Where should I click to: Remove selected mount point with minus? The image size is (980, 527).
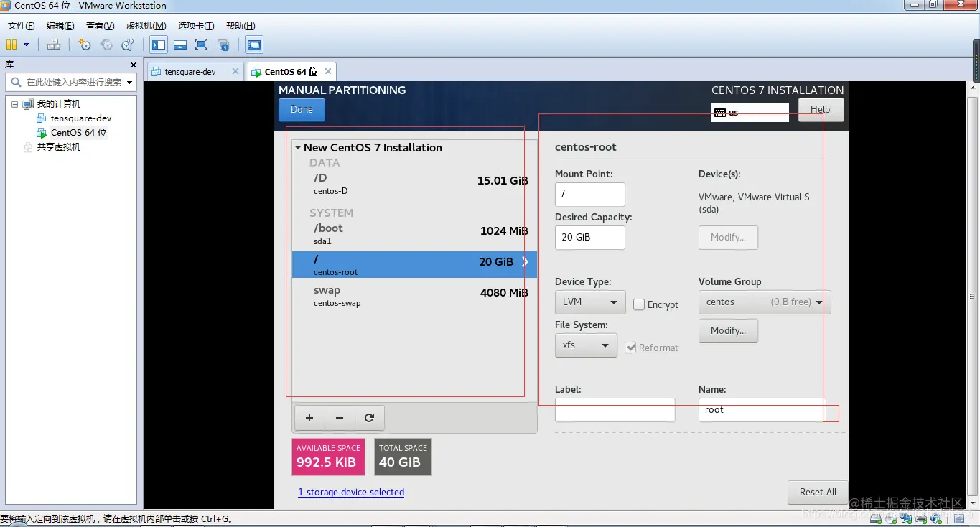340,418
